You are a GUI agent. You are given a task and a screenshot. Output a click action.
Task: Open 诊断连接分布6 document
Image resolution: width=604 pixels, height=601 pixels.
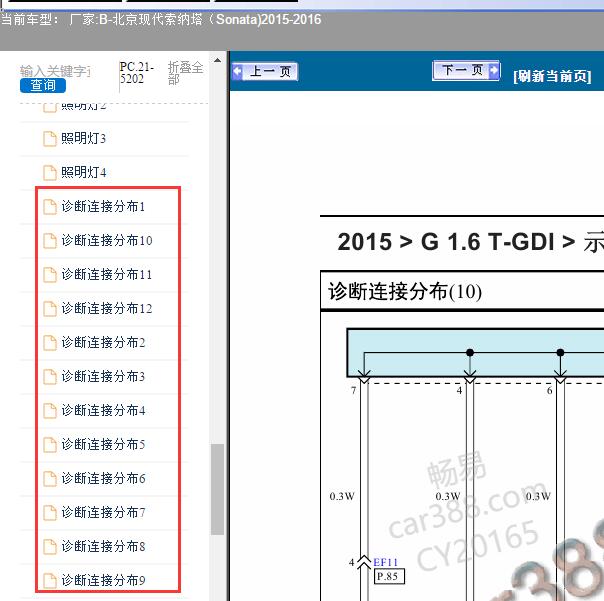click(103, 478)
